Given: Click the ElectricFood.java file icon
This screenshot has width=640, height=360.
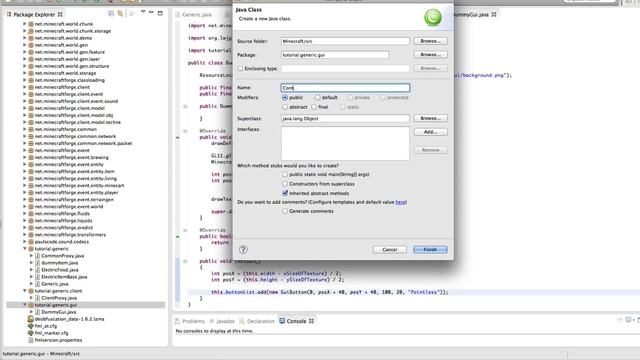Looking at the screenshot, I should point(38,270).
